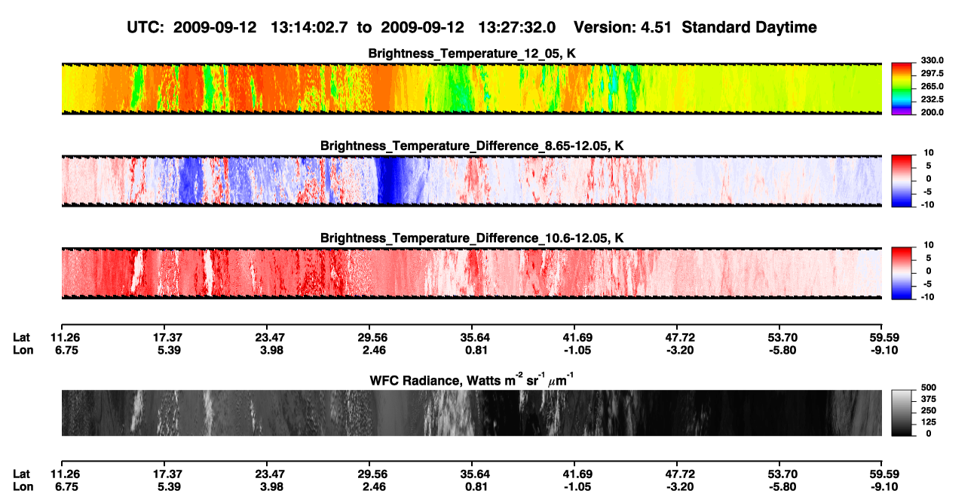
Task: Click the Brightness_Temperature_Difference_8.65-12.05, K title
Action: click(472, 145)
